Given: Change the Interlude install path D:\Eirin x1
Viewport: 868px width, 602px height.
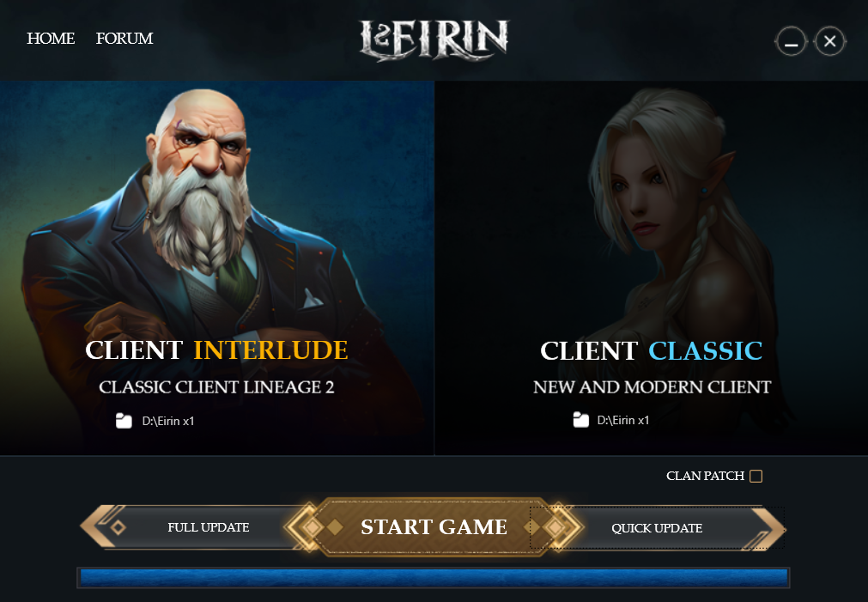Looking at the screenshot, I should click(x=168, y=421).
